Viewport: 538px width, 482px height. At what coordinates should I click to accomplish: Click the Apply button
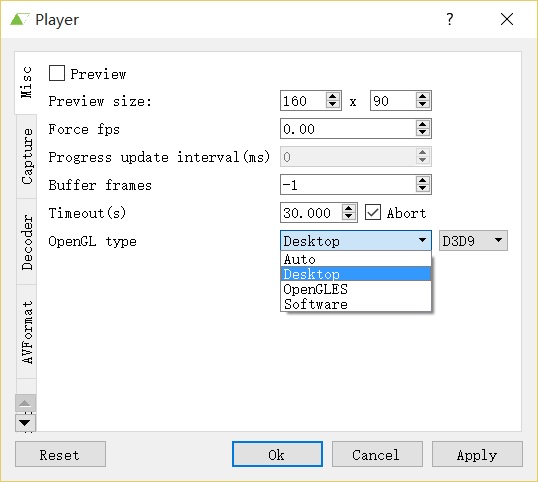coord(477,454)
